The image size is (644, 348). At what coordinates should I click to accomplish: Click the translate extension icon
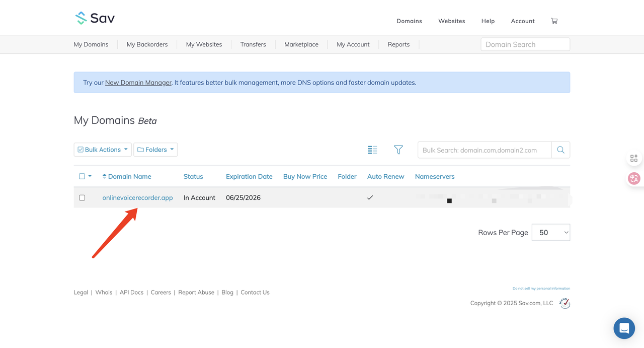click(x=634, y=178)
